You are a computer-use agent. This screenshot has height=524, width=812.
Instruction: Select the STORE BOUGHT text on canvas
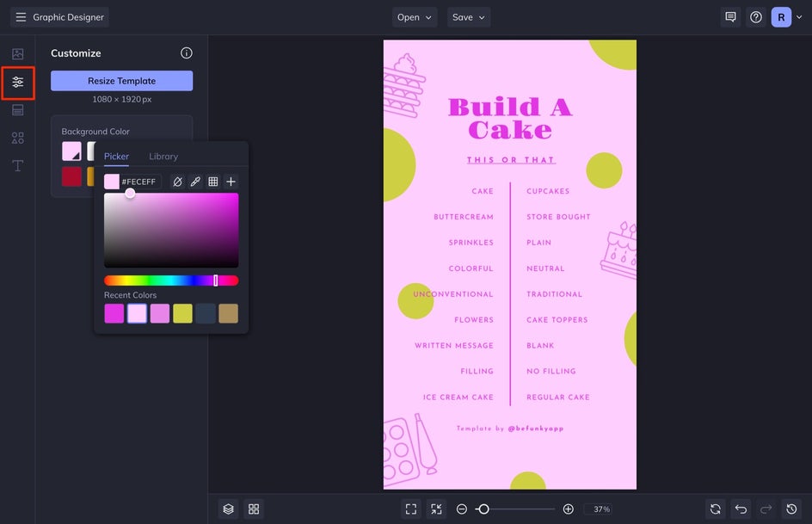coord(558,217)
